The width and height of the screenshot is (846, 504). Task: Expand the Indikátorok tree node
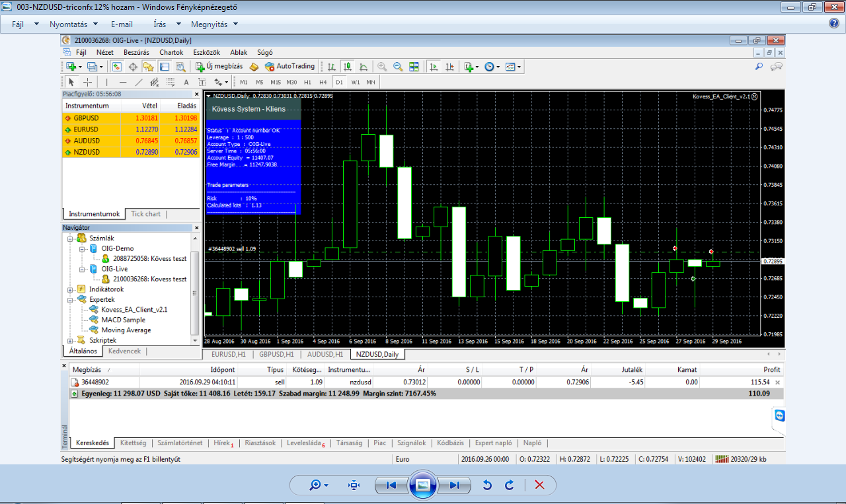click(71, 289)
